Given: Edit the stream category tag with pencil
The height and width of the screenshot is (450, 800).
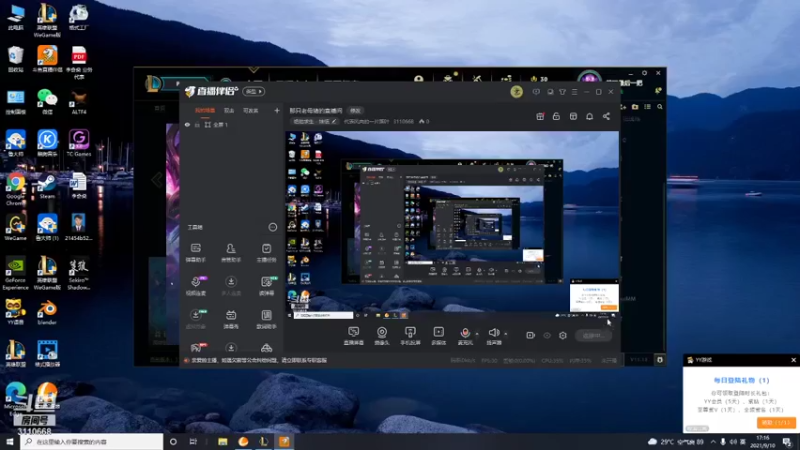Looking at the screenshot, I should (313, 121).
